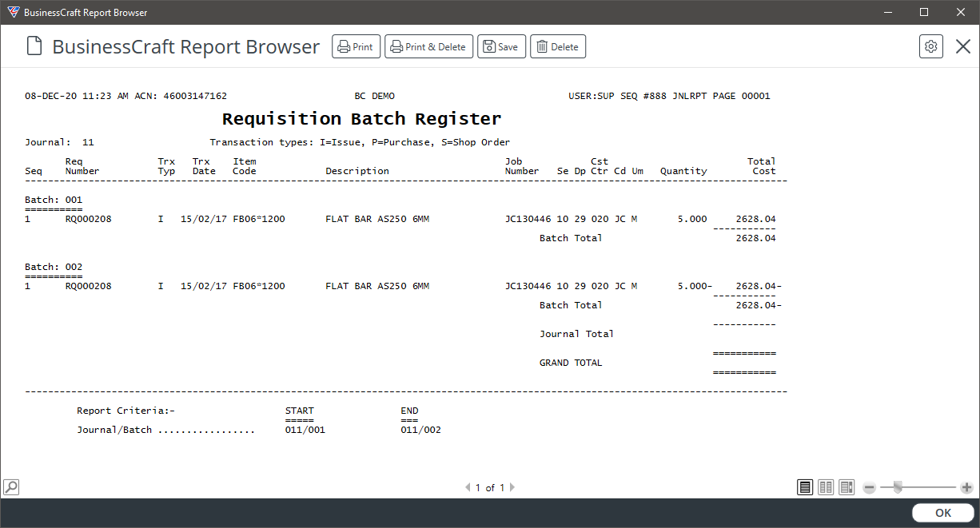Click the Description column header
This screenshot has height=528, width=980.
tap(357, 171)
